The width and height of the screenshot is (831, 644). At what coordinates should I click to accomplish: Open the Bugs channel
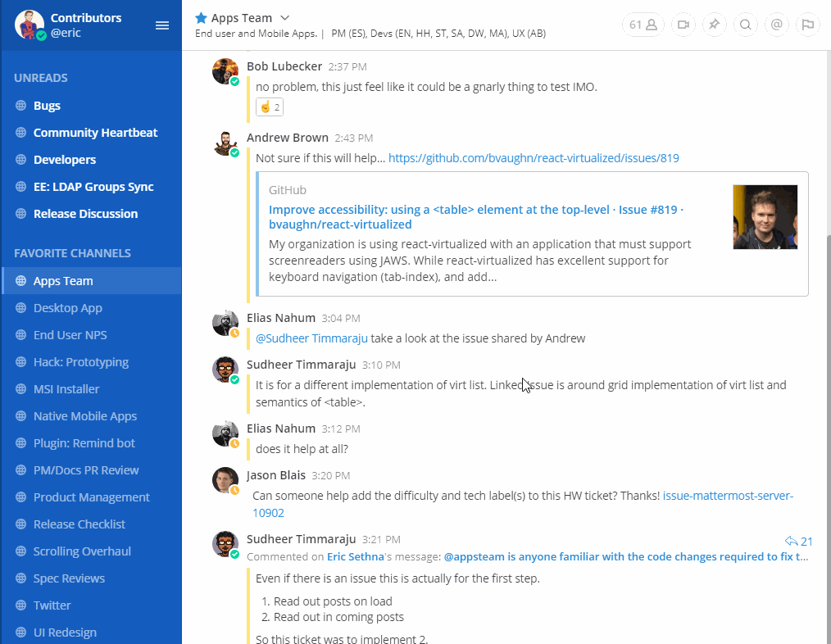(91, 106)
